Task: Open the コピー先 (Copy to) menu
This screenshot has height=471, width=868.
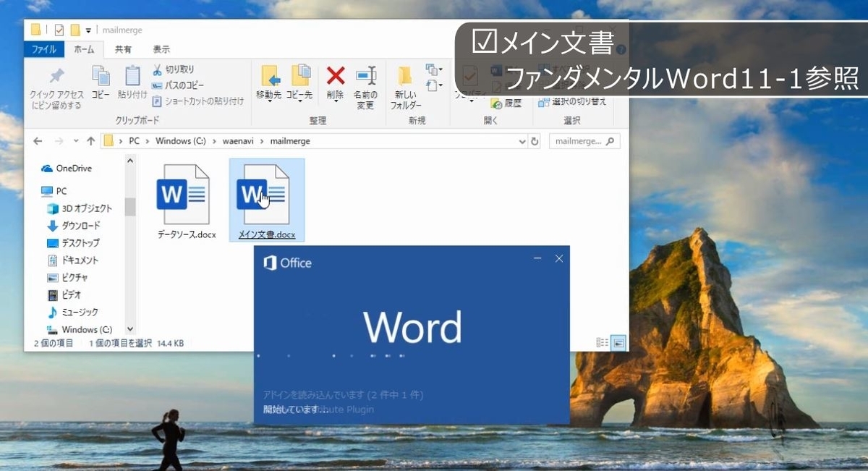Action: point(299,83)
